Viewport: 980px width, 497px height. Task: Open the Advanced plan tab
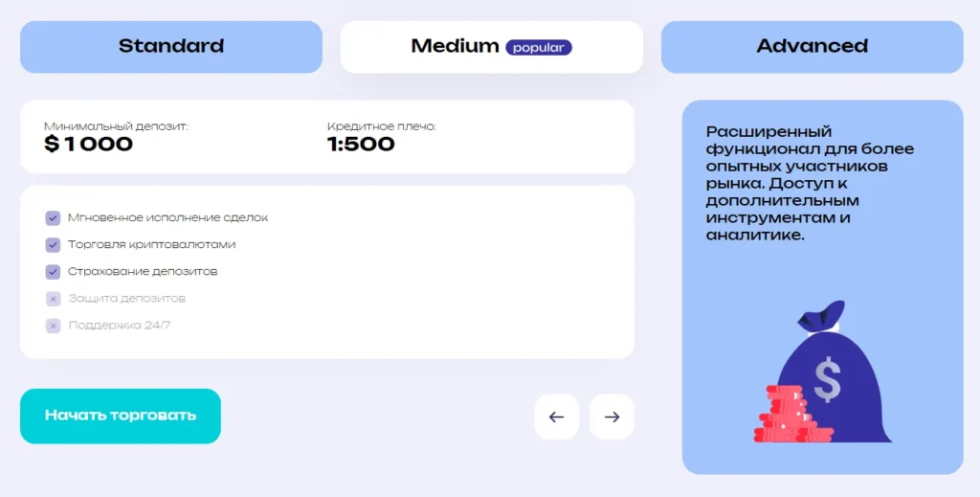812,46
